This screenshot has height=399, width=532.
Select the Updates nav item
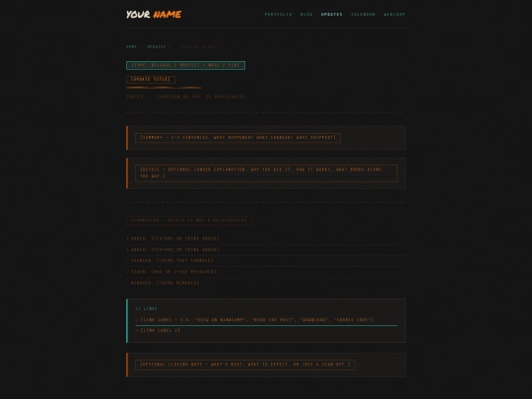331,14
